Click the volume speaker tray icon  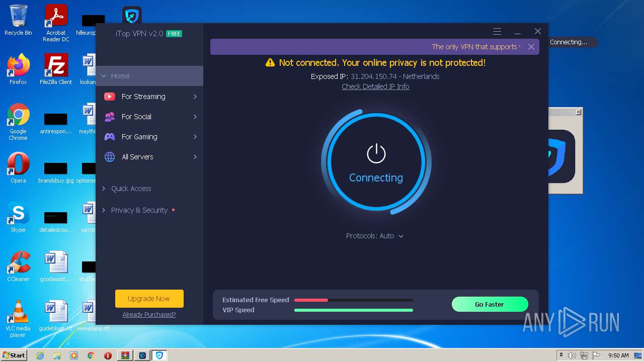point(572,355)
